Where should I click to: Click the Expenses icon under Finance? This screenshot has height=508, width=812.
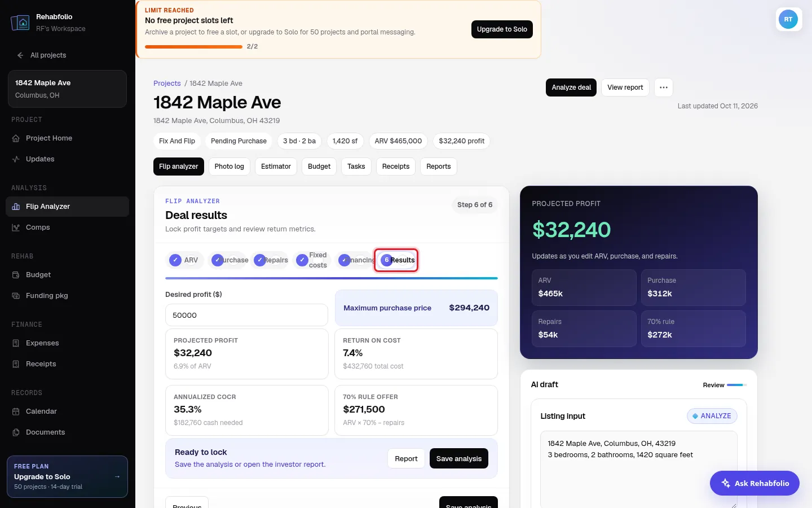click(x=16, y=343)
